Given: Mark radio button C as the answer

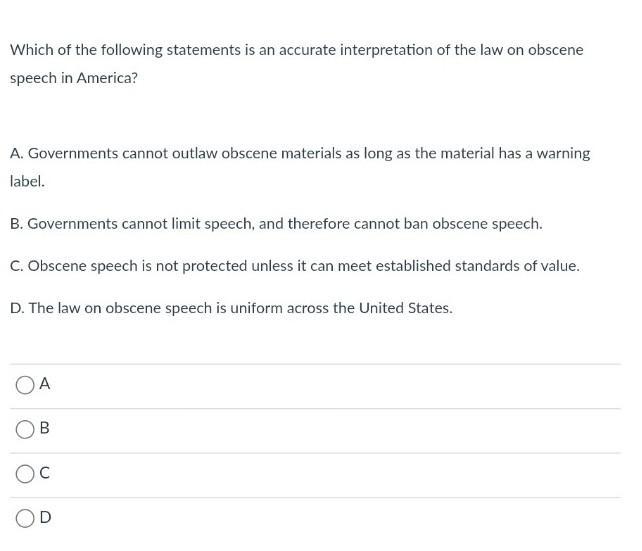Looking at the screenshot, I should pyautogui.click(x=25, y=474).
